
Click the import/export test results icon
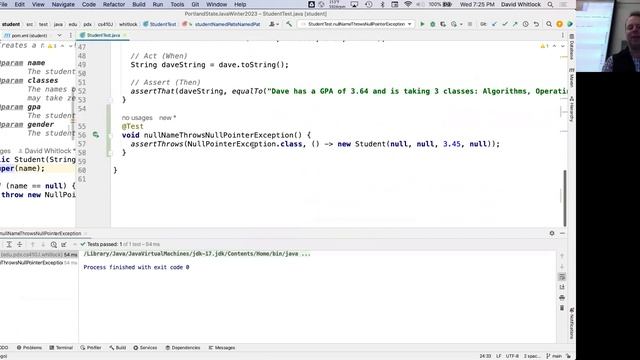(64, 244)
